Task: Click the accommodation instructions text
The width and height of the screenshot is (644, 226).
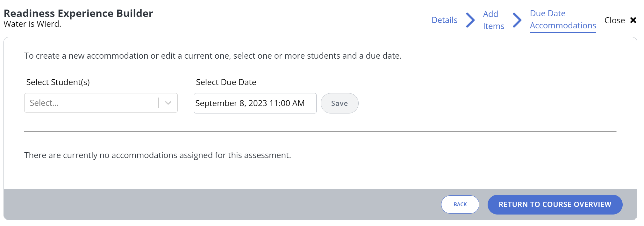Action: tap(213, 56)
